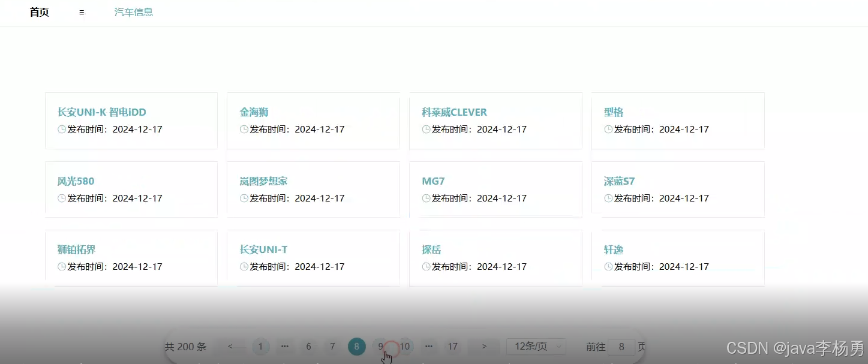This screenshot has height=364, width=868.
Task: Open the 岚图梦想家 car card
Action: click(313, 189)
